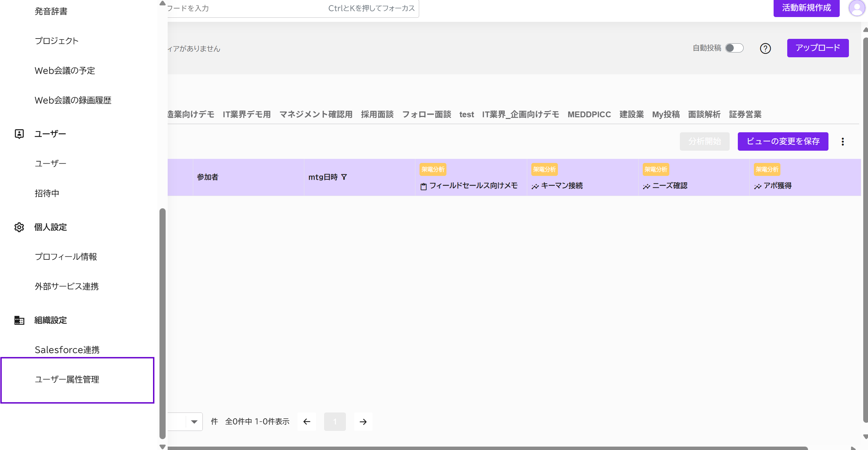This screenshot has width=868, height=450.
Task: Click the 活動新規作成 button
Action: tap(806, 7)
